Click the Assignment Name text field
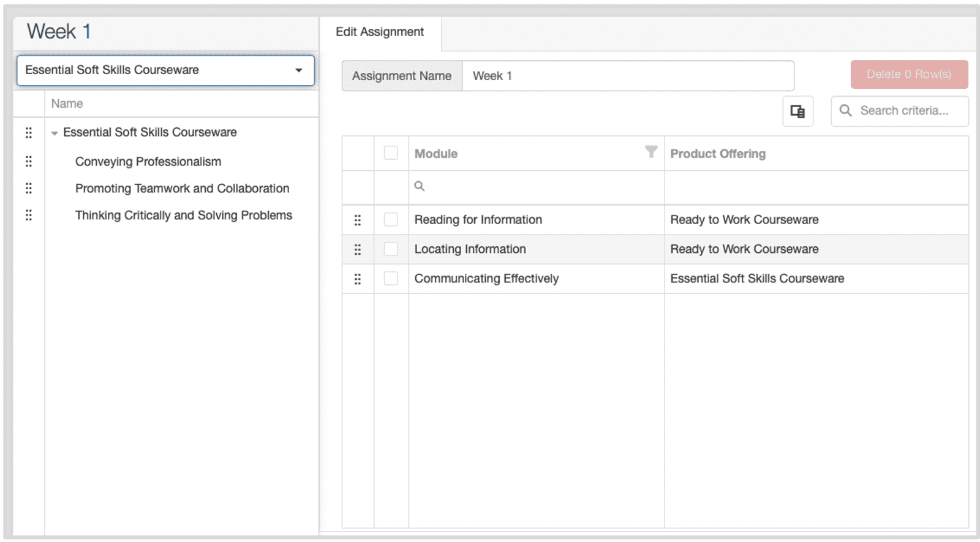 [x=627, y=76]
